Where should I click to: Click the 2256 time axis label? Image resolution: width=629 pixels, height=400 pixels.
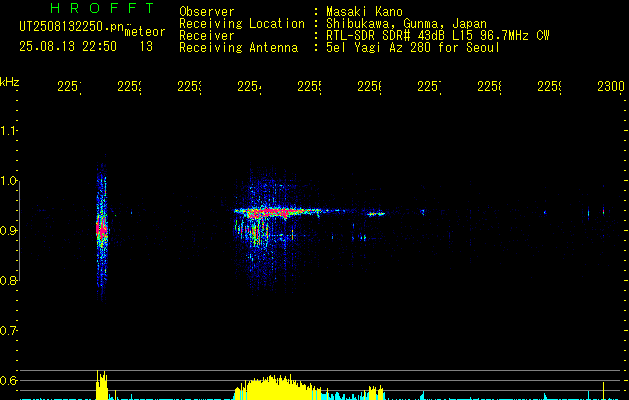click(369, 87)
